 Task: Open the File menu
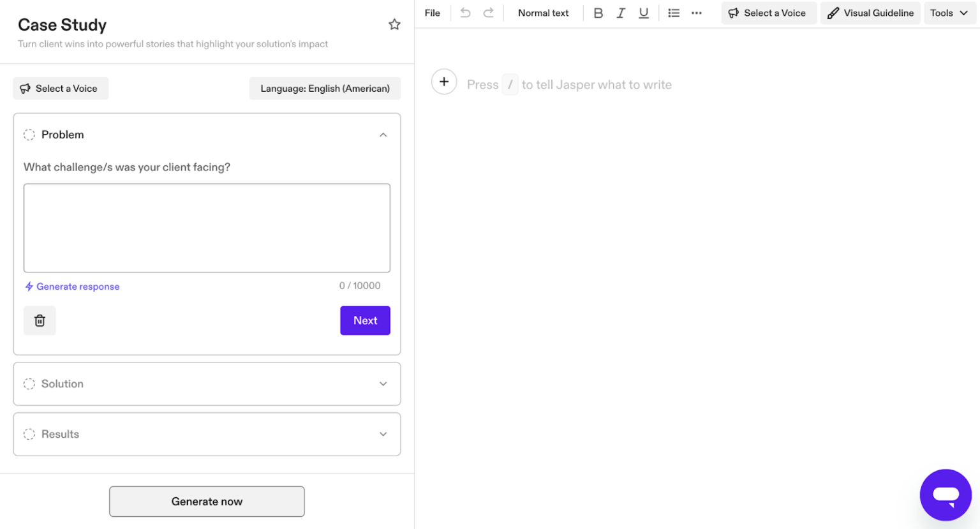click(433, 13)
